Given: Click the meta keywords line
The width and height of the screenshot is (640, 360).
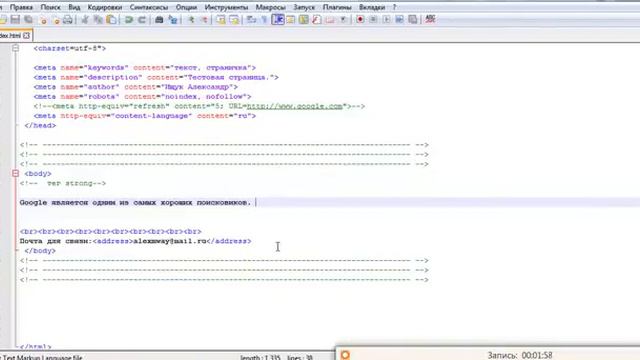Looking at the screenshot, I should (x=145, y=68).
